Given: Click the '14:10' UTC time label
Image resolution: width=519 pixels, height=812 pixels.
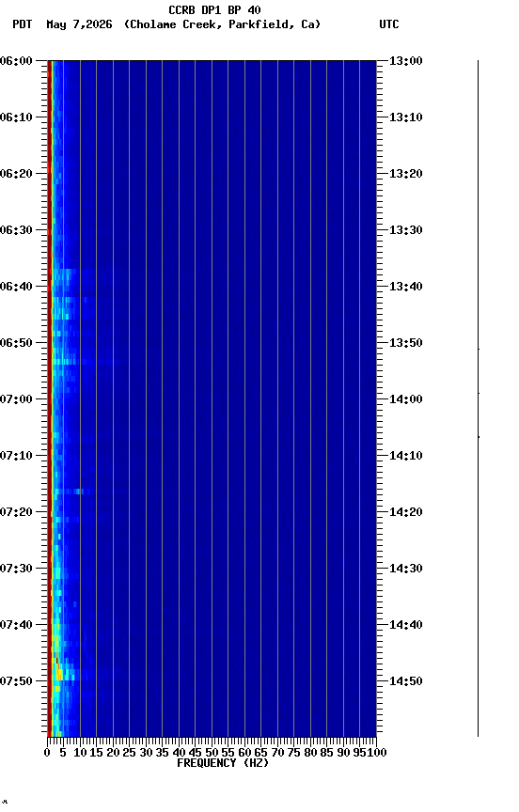Looking at the screenshot, I should coord(406,456).
